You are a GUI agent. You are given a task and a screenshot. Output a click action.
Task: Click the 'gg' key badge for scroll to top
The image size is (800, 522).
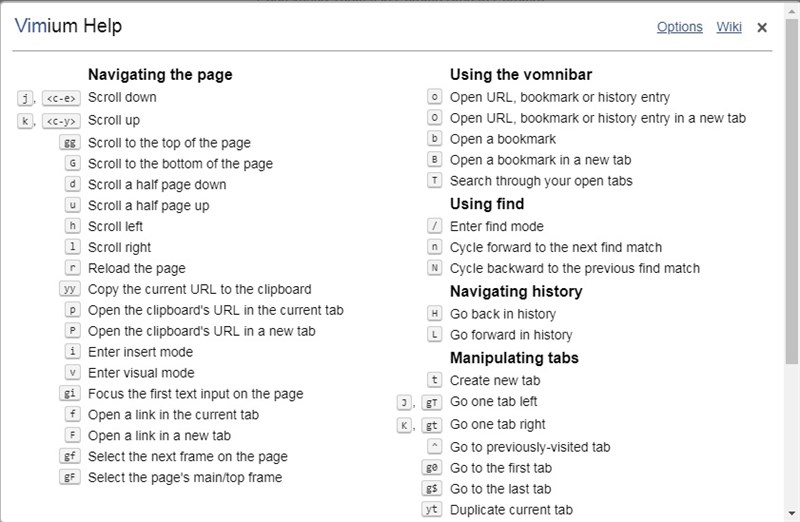point(70,143)
